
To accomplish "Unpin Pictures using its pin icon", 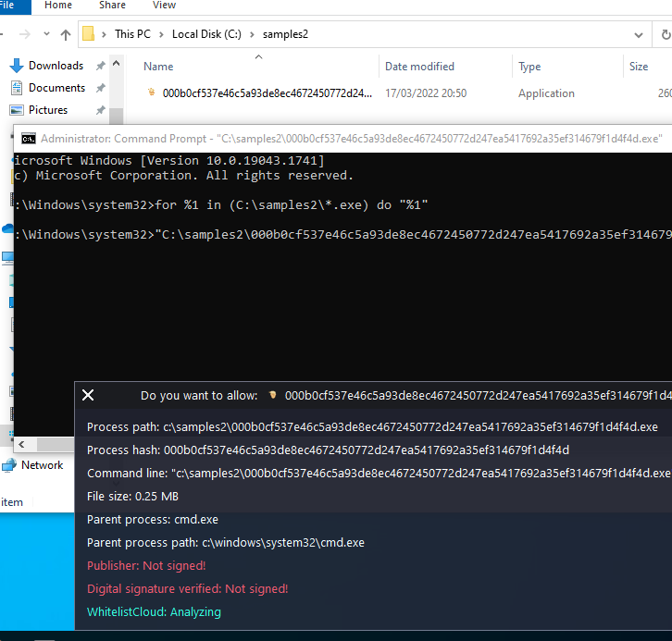I will (x=100, y=110).
